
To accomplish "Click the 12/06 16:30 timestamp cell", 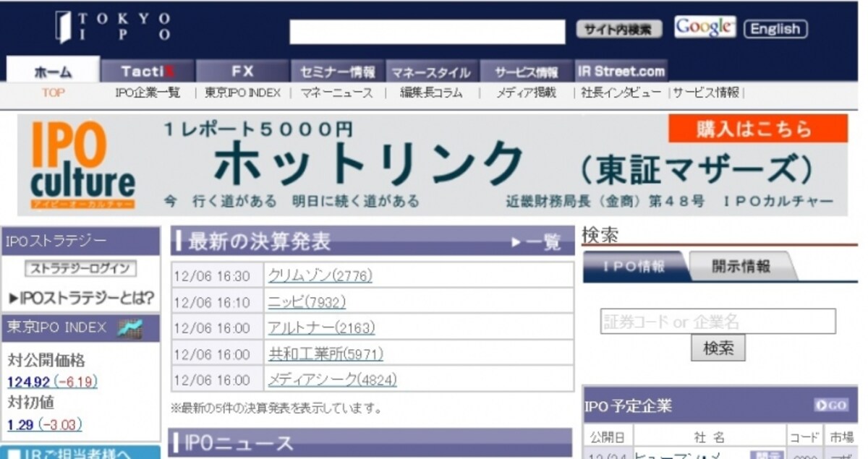I will pyautogui.click(x=217, y=275).
